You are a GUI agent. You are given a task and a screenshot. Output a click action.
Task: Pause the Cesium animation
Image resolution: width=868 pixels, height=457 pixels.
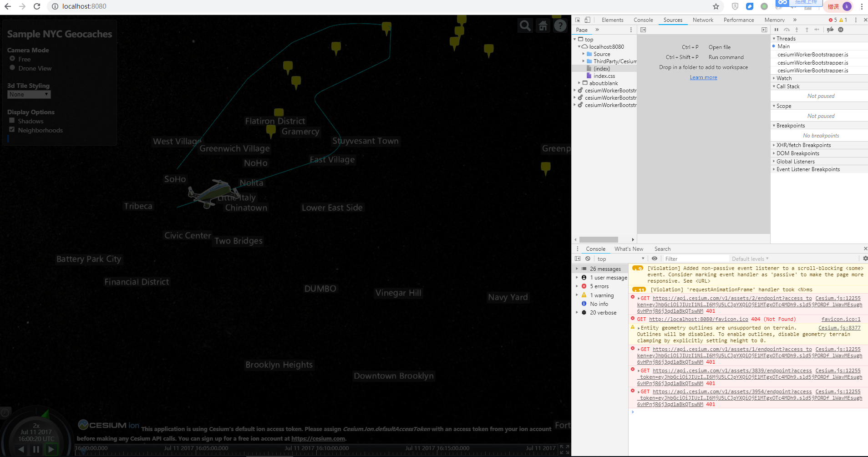coord(36,450)
